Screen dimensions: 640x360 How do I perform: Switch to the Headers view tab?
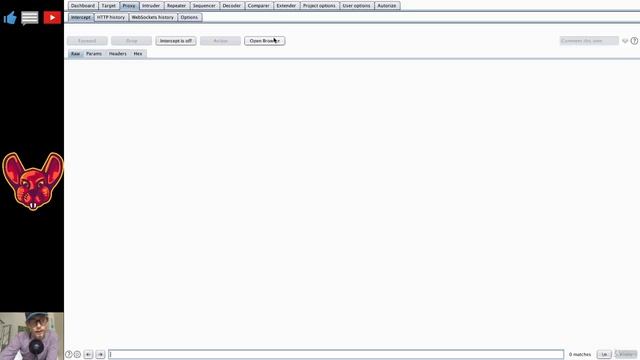[118, 53]
